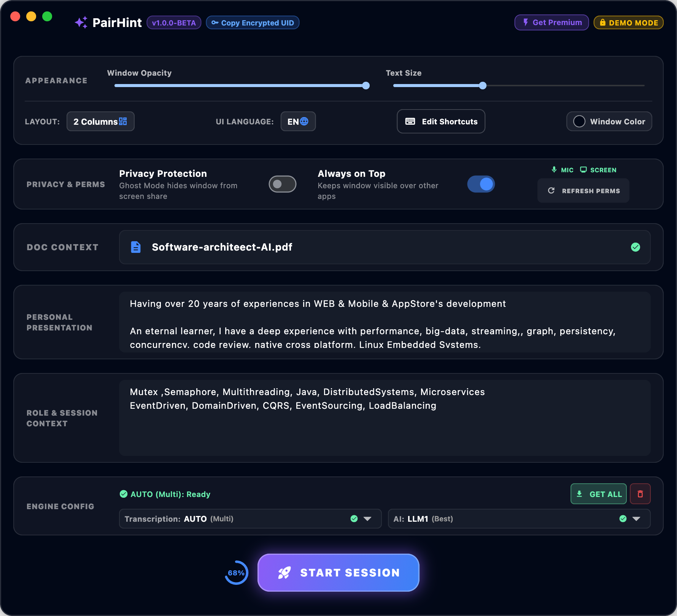This screenshot has width=677, height=616.
Task: Click the Always on Top heading
Action: click(352, 173)
